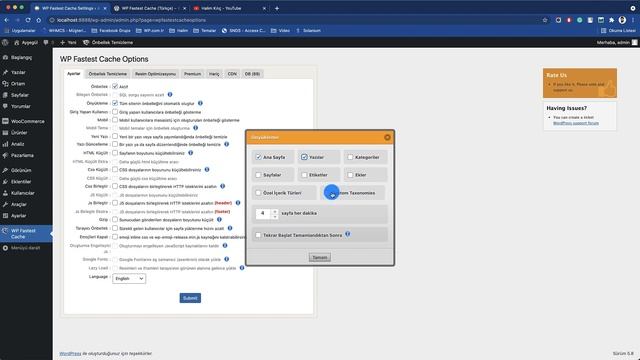Open the Language dropdown
The height and width of the screenshot is (360, 640).
[129, 278]
